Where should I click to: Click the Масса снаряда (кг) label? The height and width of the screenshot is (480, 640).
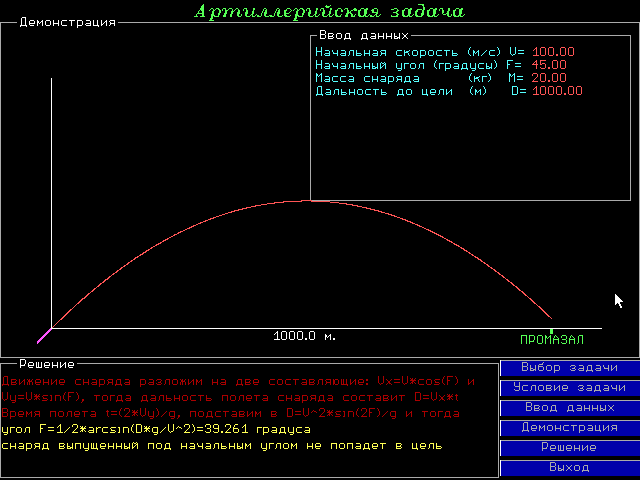click(x=404, y=78)
